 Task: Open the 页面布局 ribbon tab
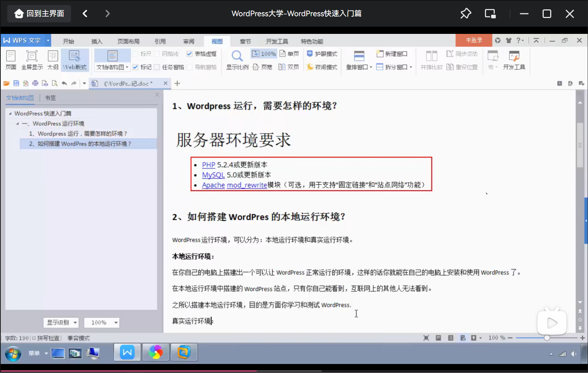coord(128,41)
